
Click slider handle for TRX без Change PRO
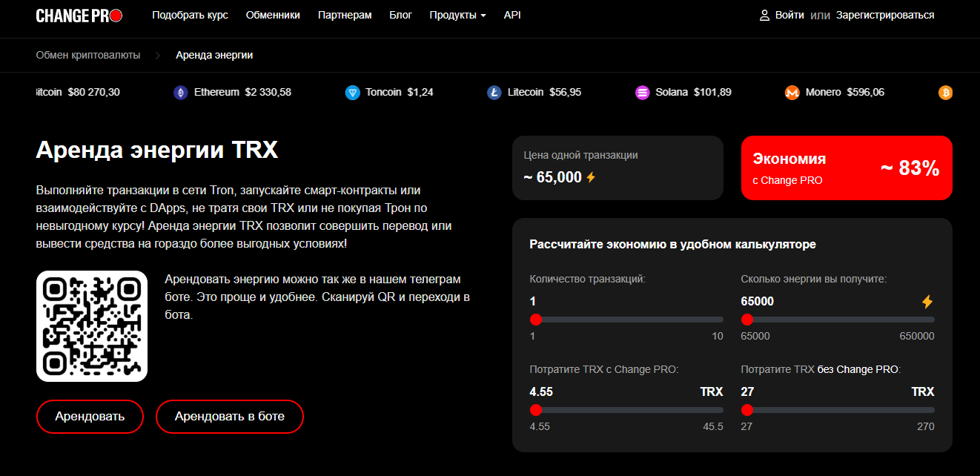click(x=747, y=410)
